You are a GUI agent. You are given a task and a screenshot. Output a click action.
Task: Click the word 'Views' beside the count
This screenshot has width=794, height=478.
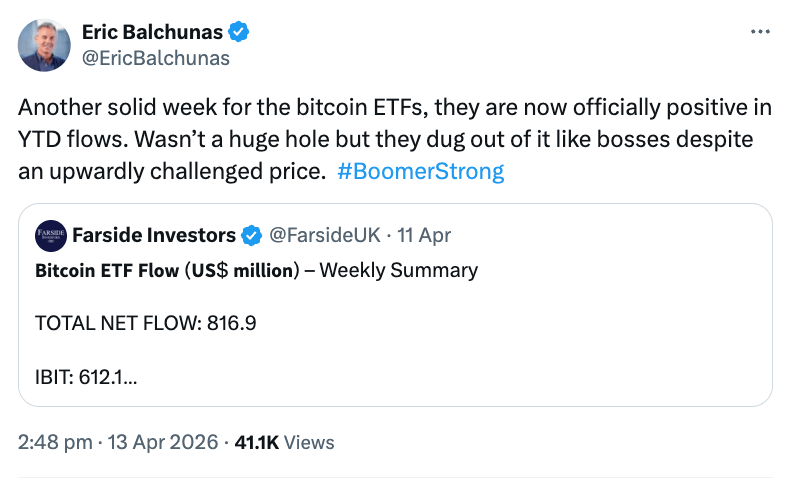coord(310,442)
